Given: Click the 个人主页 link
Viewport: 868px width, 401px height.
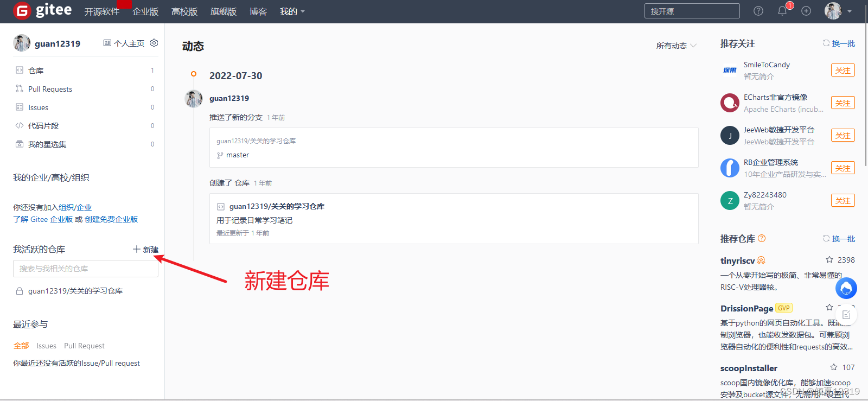Looking at the screenshot, I should click(124, 43).
